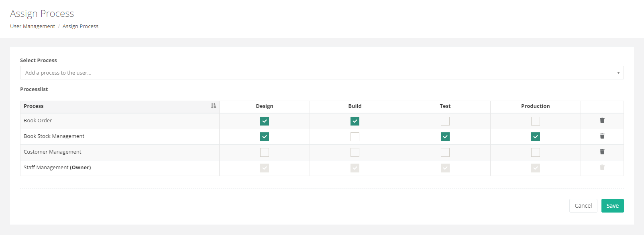Viewport: 644px width, 235px height.
Task: Enable Production for Customer Management
Action: click(536, 152)
